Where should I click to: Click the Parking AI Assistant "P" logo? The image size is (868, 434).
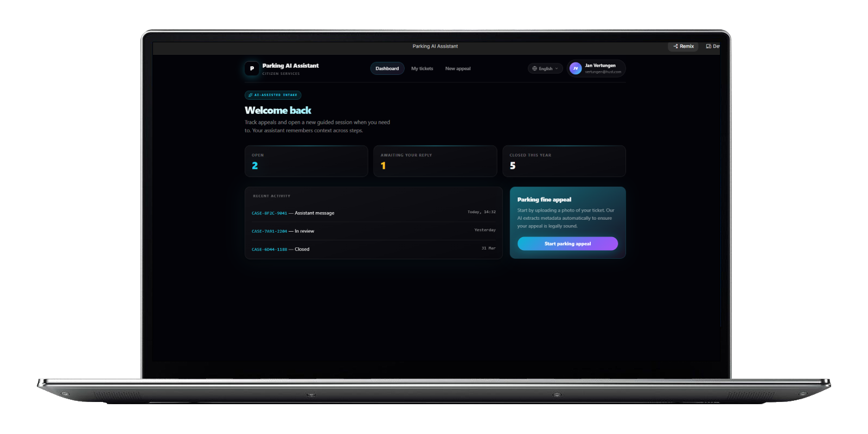(252, 68)
